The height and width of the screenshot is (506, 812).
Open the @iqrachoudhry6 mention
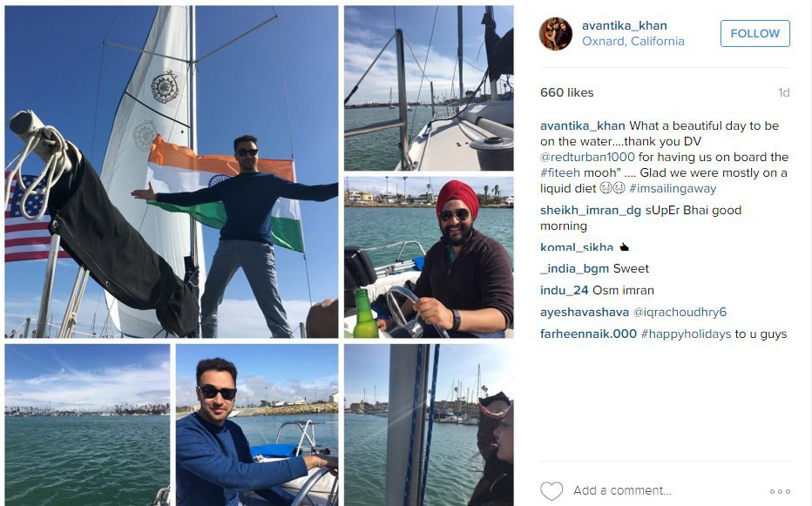tap(680, 313)
